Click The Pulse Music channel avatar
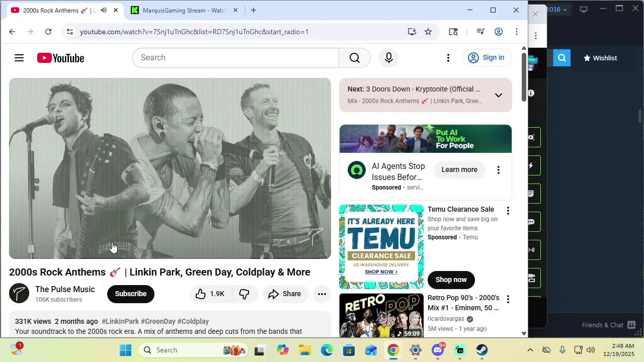This screenshot has height=362, width=644. click(19, 294)
